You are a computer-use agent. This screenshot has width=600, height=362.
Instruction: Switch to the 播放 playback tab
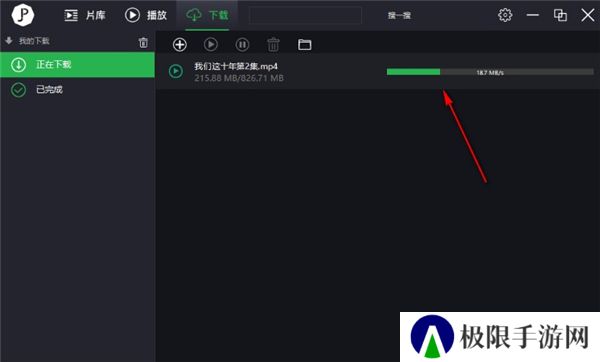coord(146,15)
